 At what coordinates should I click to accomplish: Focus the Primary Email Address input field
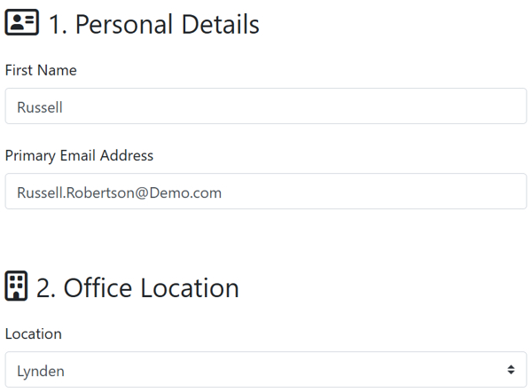[x=266, y=192]
